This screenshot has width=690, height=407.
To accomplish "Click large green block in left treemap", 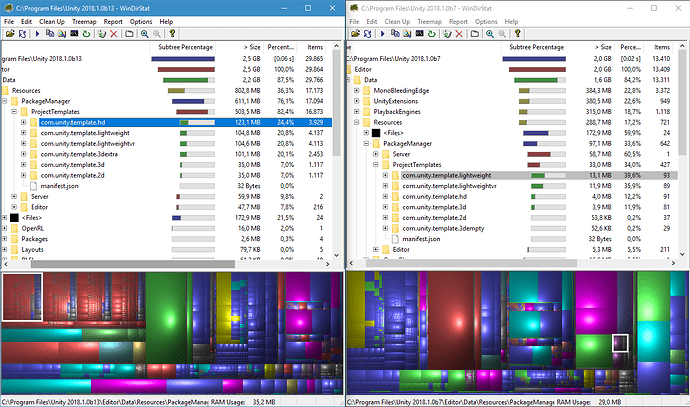I will [x=166, y=318].
